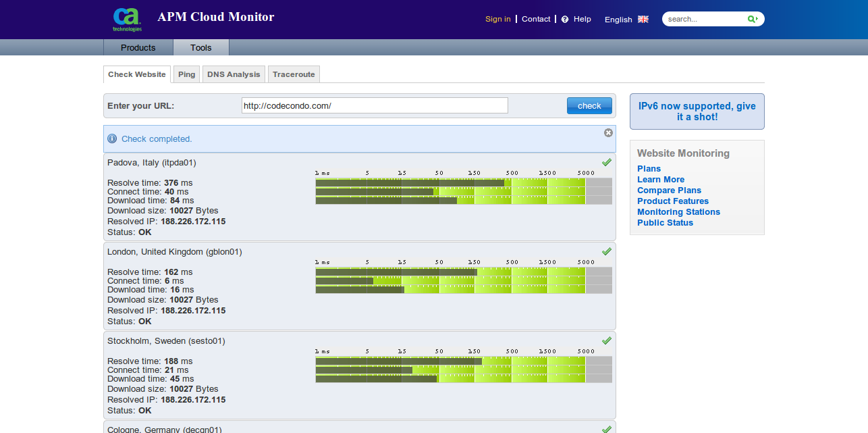Click the Help question mark icon
This screenshot has width=868, height=433.
[565, 20]
